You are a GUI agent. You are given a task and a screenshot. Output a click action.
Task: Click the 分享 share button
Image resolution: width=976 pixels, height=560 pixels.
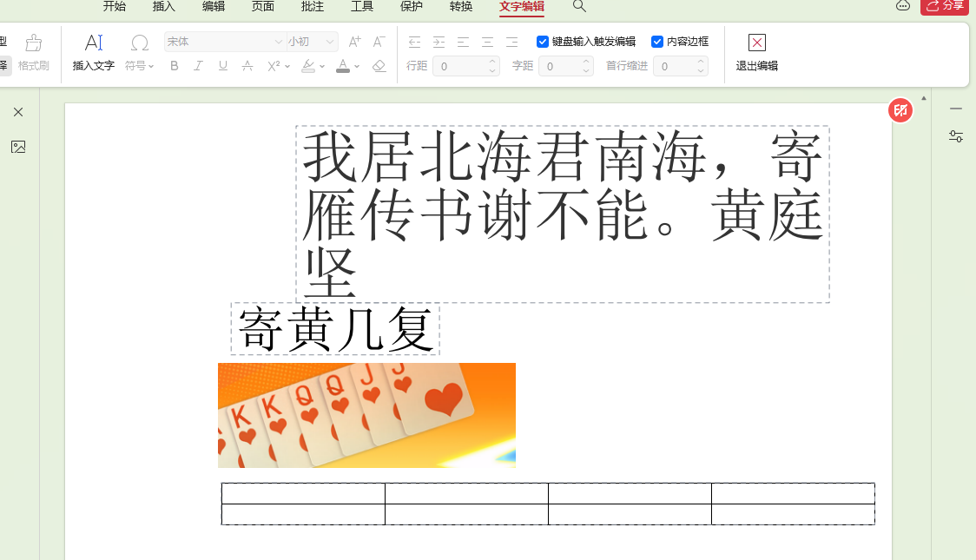coord(945,6)
